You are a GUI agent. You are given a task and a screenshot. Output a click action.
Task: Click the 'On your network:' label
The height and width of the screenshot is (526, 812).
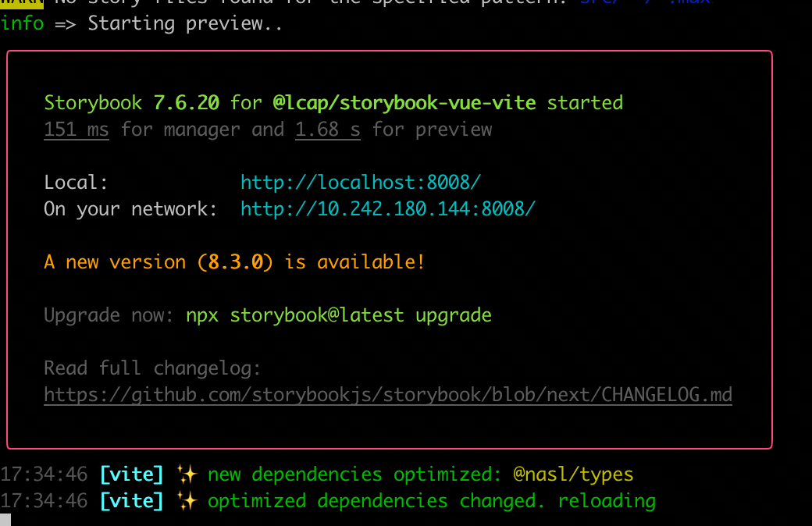[130, 208]
